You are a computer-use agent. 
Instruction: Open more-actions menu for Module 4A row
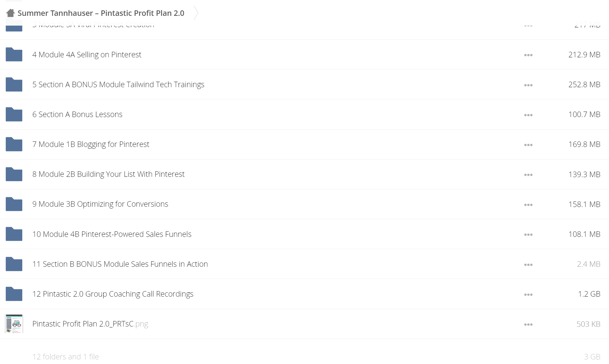coord(528,55)
